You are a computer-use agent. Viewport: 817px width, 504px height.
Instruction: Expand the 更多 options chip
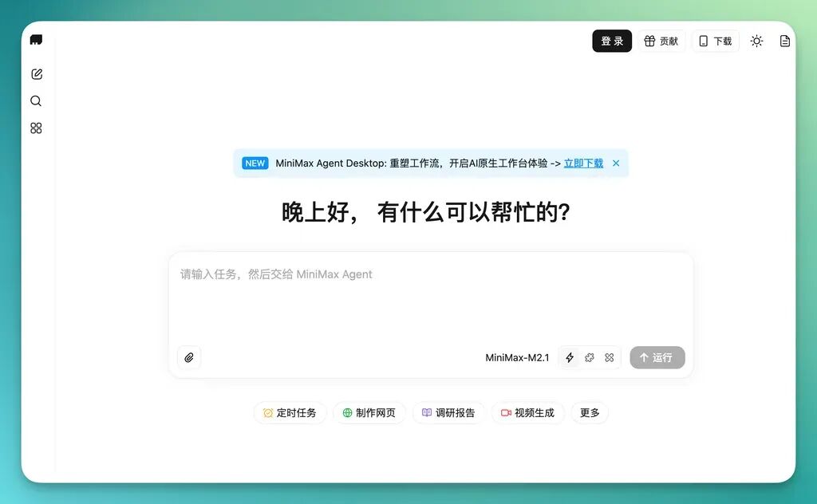point(590,413)
